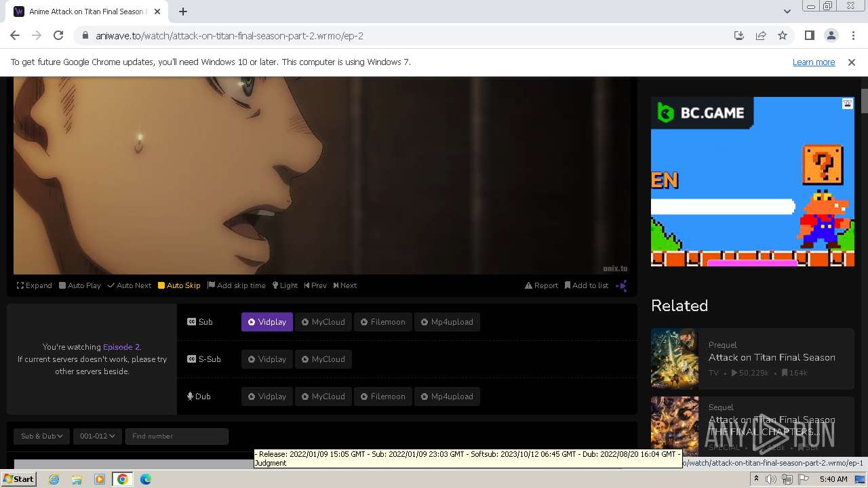The width and height of the screenshot is (868, 488).
Task: Select Sub MyCloud server
Action: point(323,322)
